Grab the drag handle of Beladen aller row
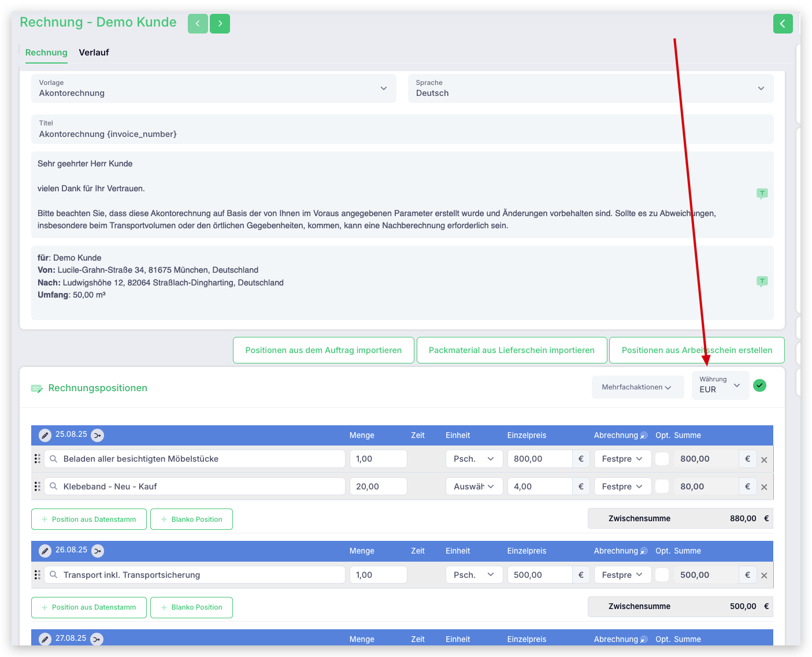812x657 pixels. [x=37, y=459]
